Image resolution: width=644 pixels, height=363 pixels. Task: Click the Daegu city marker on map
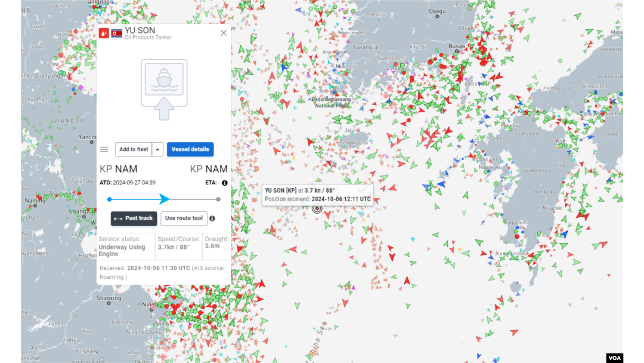[x=438, y=17]
